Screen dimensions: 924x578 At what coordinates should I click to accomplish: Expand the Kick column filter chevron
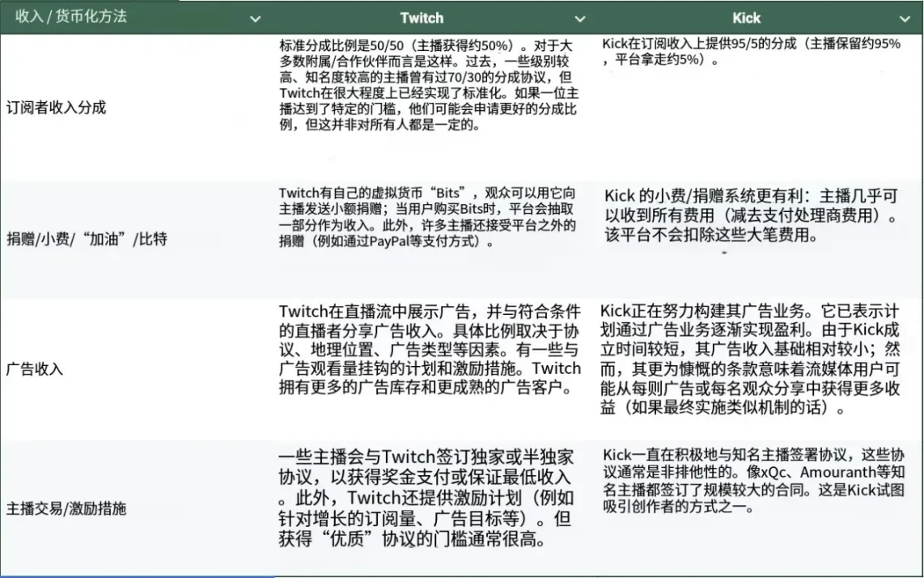904,19
